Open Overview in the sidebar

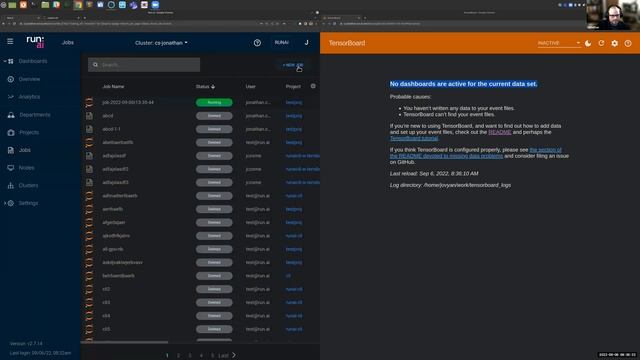pos(29,79)
